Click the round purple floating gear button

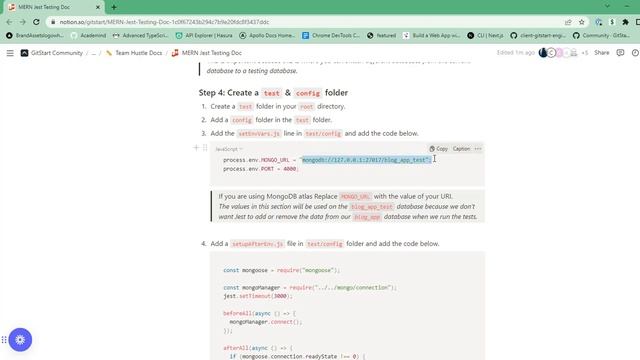click(20, 340)
